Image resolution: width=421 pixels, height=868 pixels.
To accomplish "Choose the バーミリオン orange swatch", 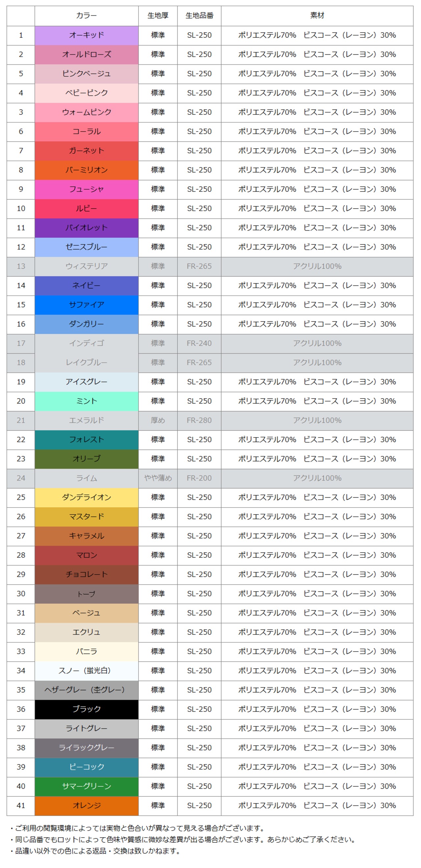I will point(86,170).
